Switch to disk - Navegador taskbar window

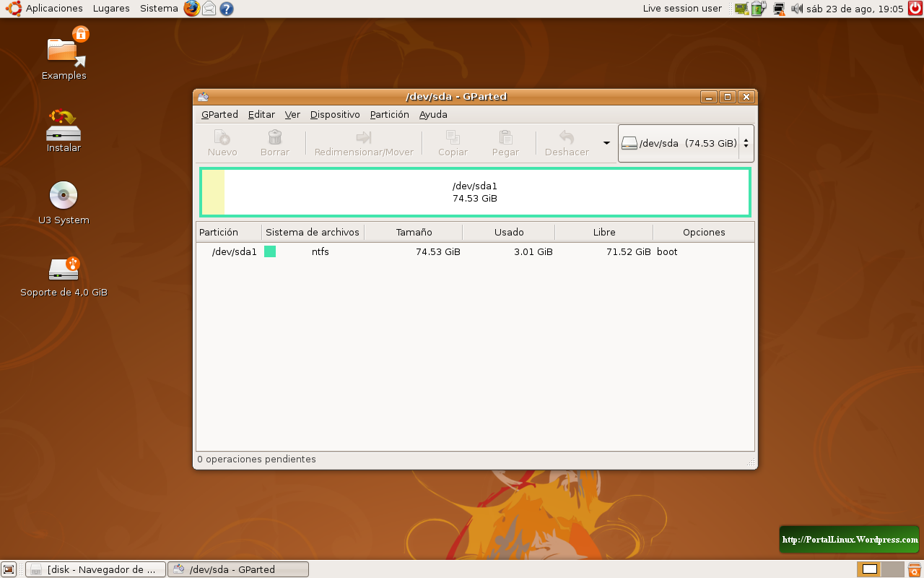pos(95,569)
